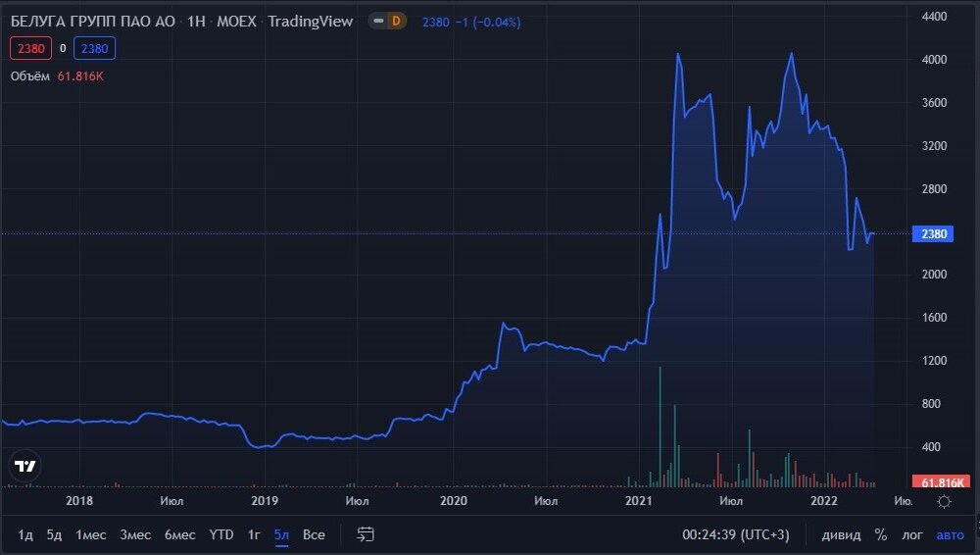Select the 6мес time range
Viewport: 980px width, 555px height.
(x=180, y=535)
